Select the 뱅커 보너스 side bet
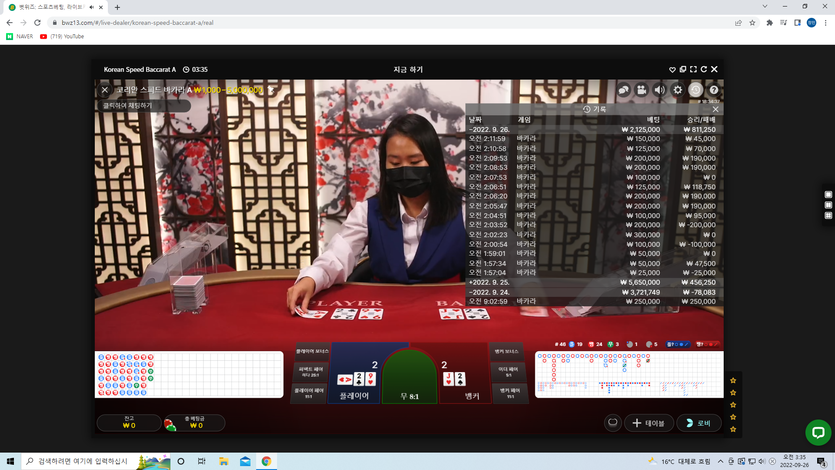This screenshot has height=470, width=835. (506, 351)
